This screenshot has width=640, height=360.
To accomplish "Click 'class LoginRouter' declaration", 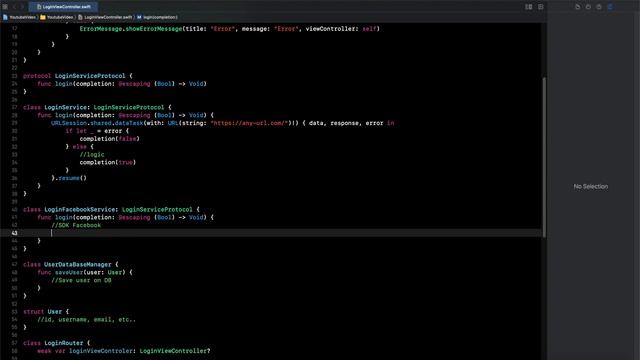I will [x=57, y=343].
